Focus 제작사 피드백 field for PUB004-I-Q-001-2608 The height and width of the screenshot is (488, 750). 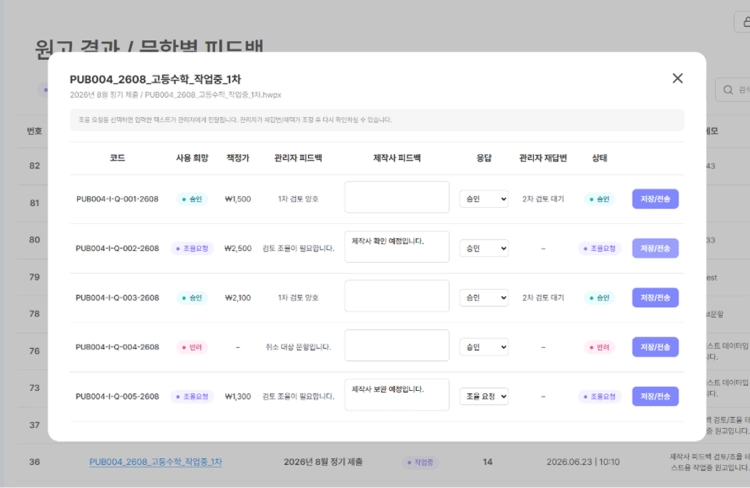click(x=397, y=197)
